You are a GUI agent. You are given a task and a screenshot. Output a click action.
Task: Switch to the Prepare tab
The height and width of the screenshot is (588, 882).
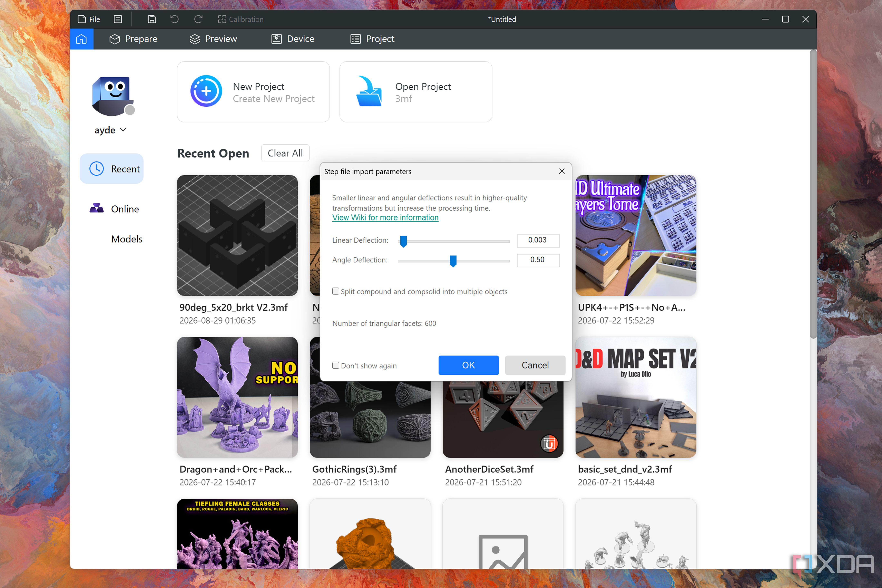coord(133,39)
